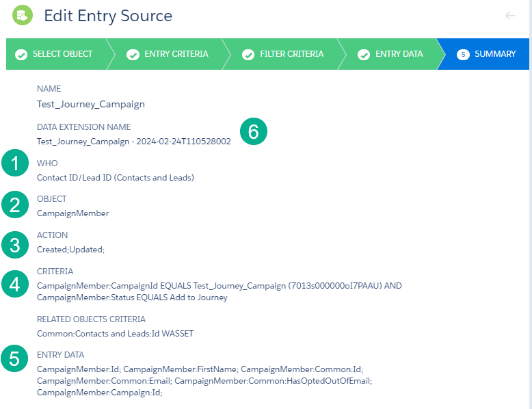Return to the Entry Data step
Screen dimensions: 532x409
pyautogui.click(x=399, y=54)
